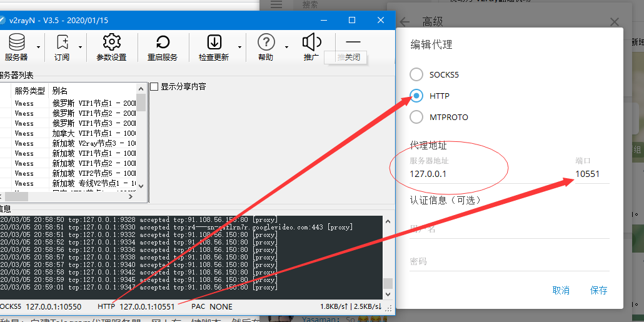The image size is (644, 322).
Task: Expand the 服务器 dropdown arrow
Action: pos(38,48)
